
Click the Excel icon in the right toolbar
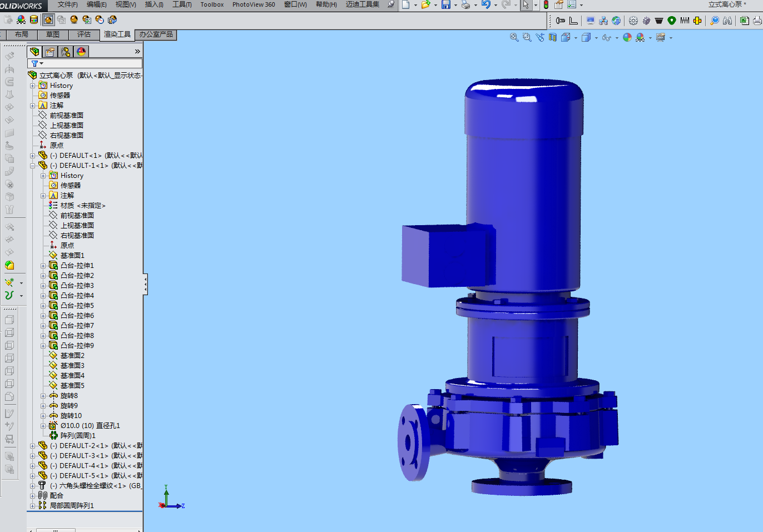[x=745, y=21]
